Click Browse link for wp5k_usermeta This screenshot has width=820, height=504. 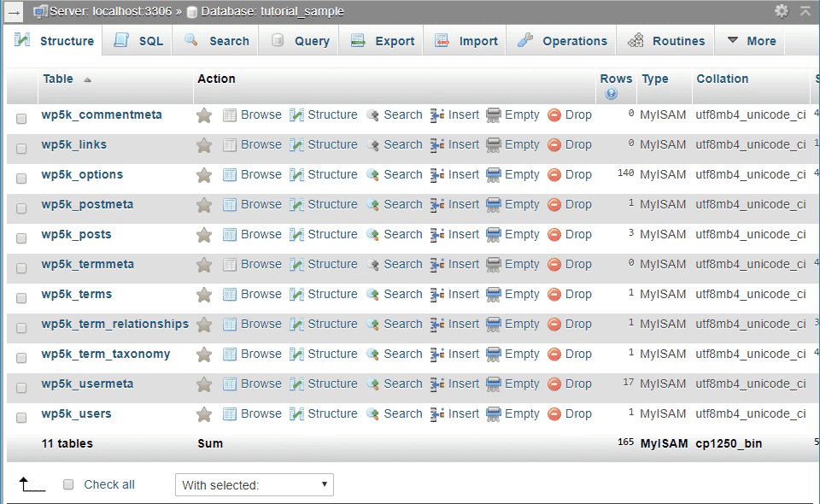pyautogui.click(x=261, y=384)
